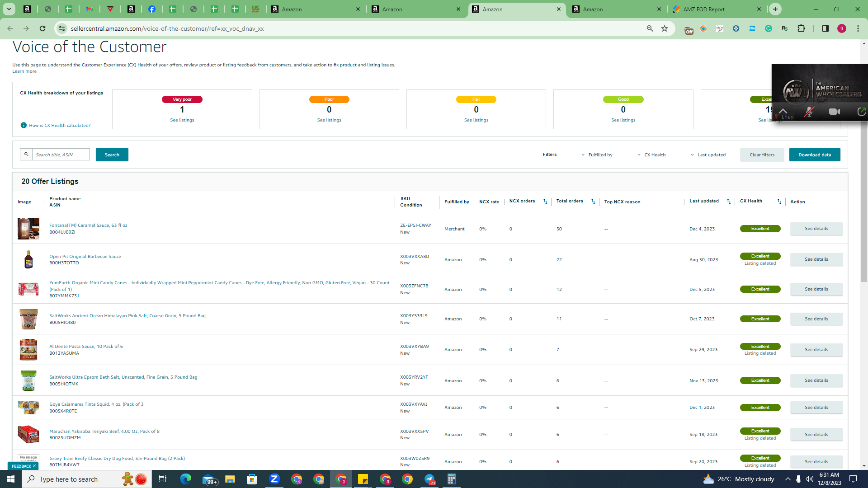Click the page zoom magnifier in address bar

point(650,28)
